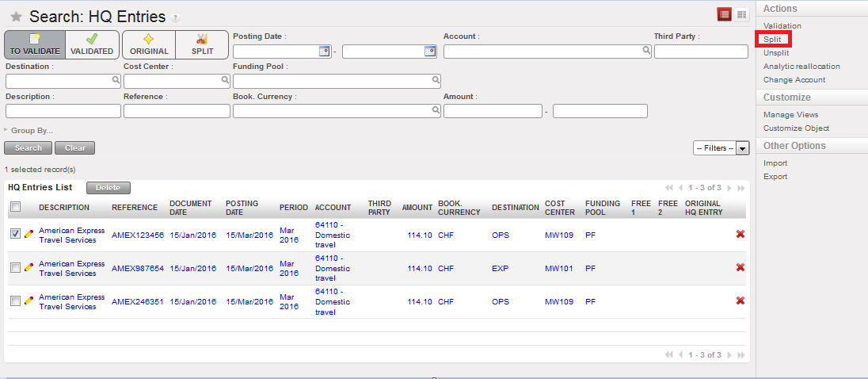The image size is (868, 379).
Task: Delete the AMEX987654 row with red X
Action: [x=740, y=268]
